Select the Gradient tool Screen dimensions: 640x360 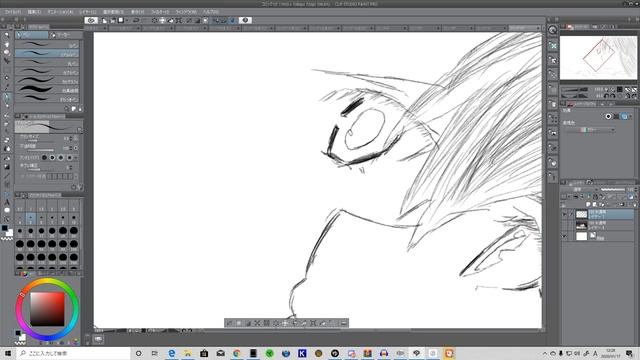(7, 167)
